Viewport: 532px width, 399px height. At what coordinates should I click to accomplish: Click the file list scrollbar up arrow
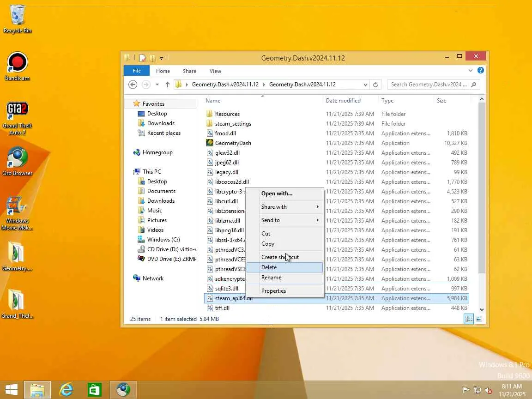click(x=482, y=99)
